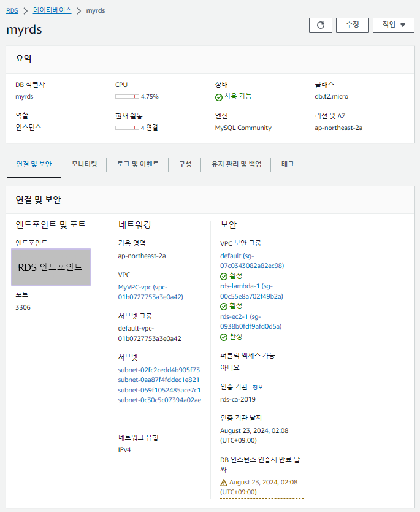
Task: Click the 수정 (Modify) button
Action: point(353,25)
